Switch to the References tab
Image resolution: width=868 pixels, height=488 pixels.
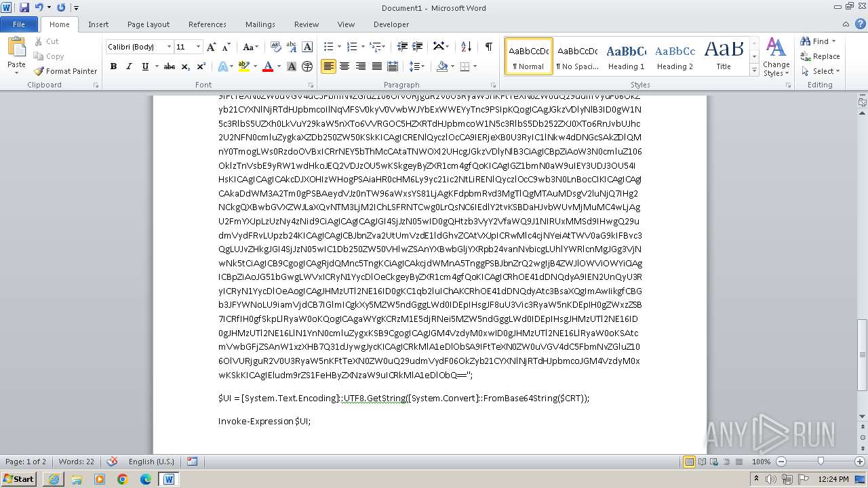pyautogui.click(x=208, y=24)
